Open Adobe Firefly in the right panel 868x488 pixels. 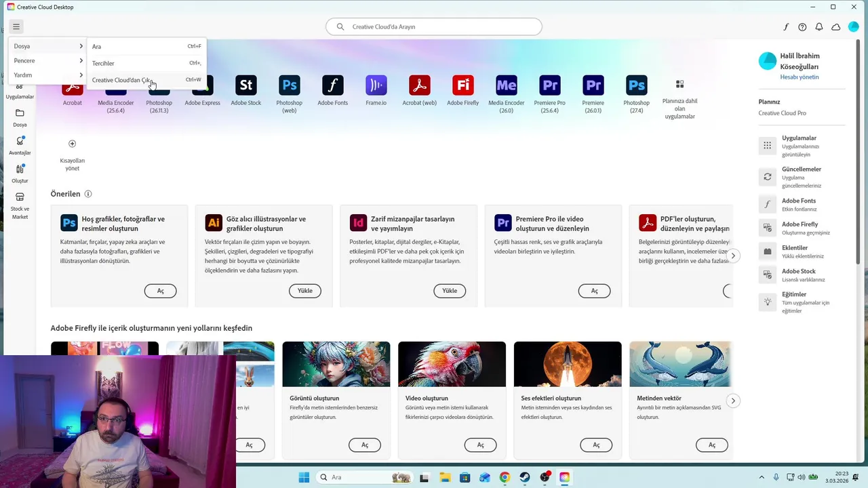801,228
